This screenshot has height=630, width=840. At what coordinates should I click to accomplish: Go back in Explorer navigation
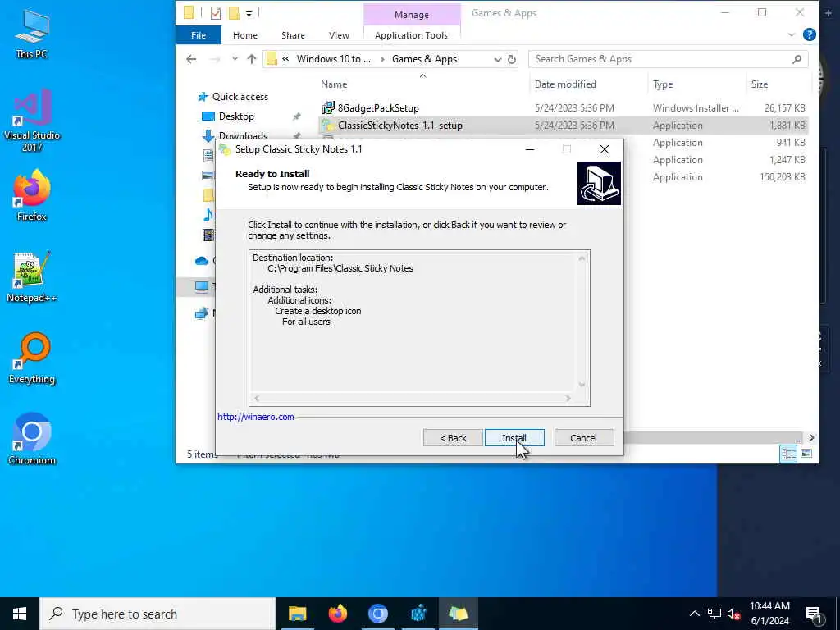pos(191,59)
